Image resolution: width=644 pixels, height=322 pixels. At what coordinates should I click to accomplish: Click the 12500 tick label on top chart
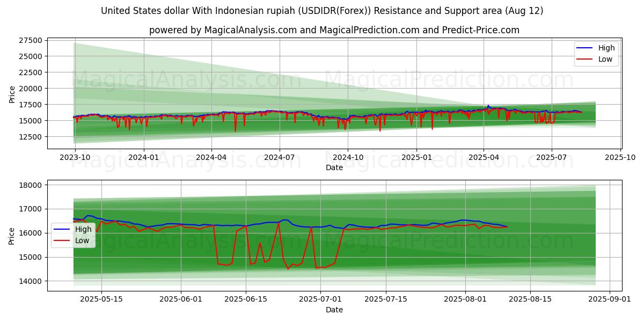coord(31,137)
